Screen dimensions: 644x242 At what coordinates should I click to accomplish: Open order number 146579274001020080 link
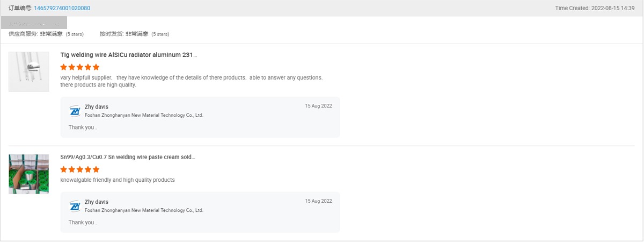point(62,8)
